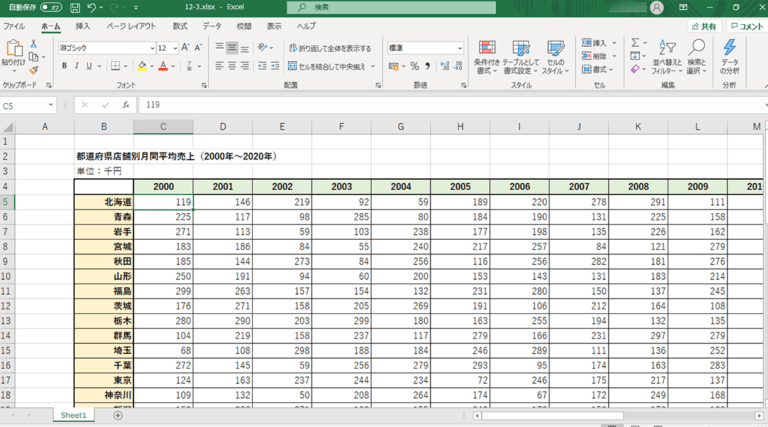Open Conditional Formatting (条件付き書式)
The width and height of the screenshot is (768, 427).
coord(486,57)
